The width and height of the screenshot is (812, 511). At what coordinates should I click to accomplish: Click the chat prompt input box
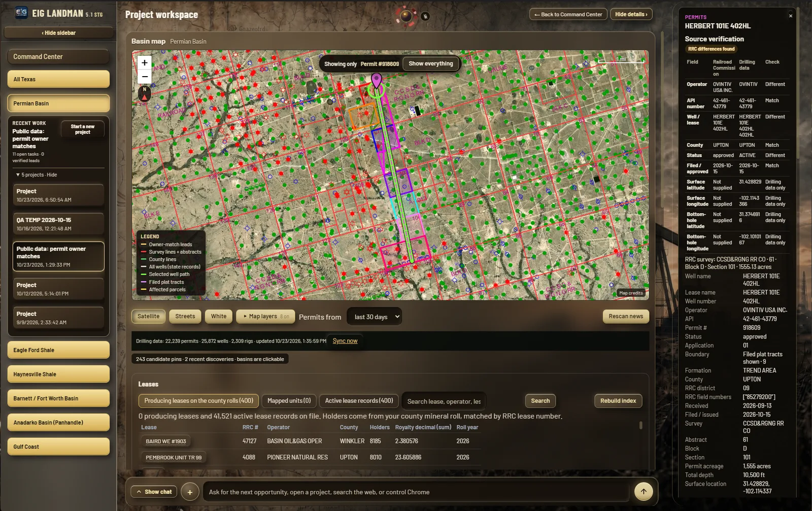pyautogui.click(x=416, y=492)
